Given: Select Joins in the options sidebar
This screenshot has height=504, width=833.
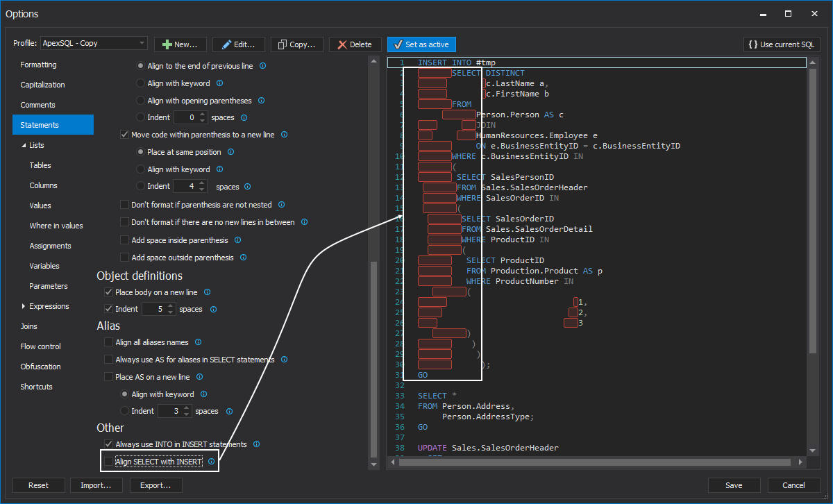Looking at the screenshot, I should pos(28,326).
